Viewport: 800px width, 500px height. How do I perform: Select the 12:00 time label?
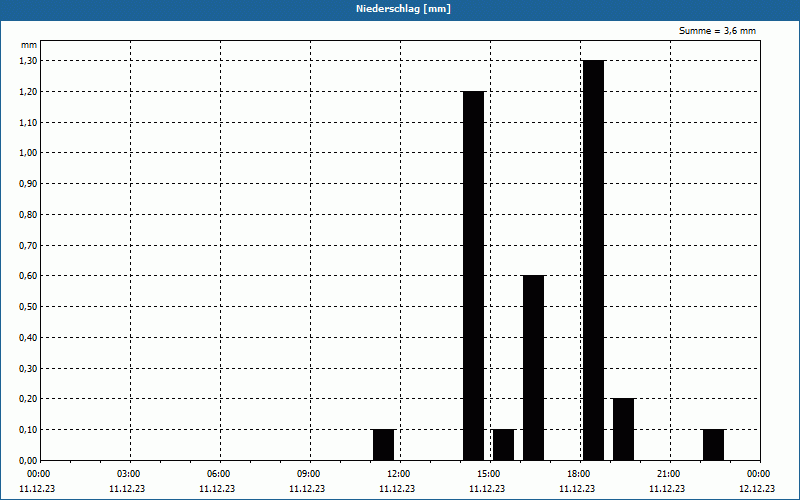tap(398, 474)
